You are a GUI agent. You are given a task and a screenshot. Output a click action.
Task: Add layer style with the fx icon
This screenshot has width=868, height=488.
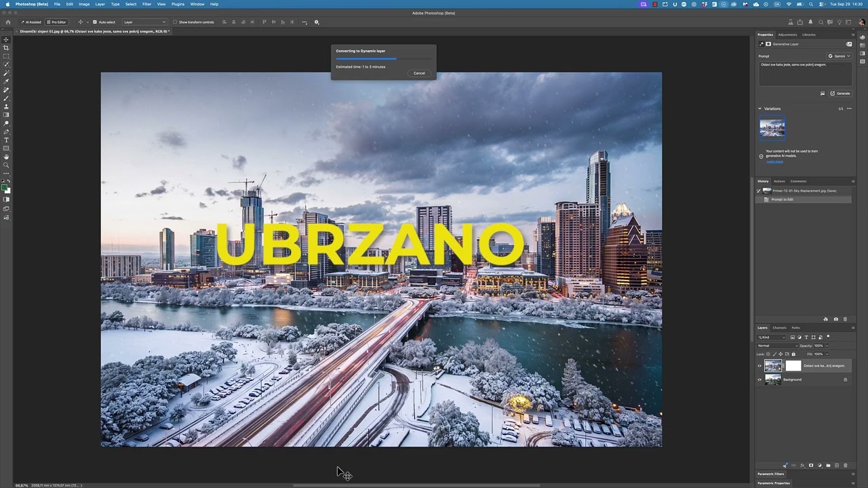(x=802, y=466)
